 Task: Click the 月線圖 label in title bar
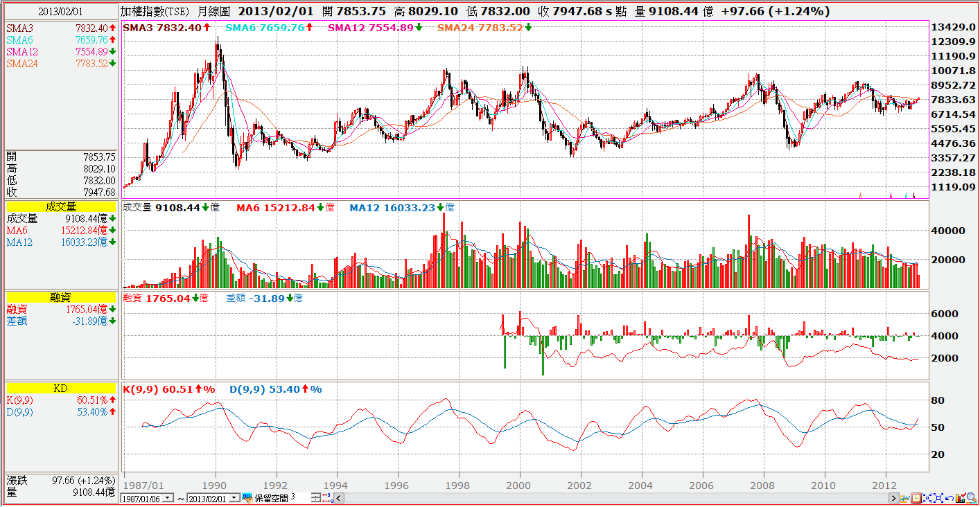point(216,12)
